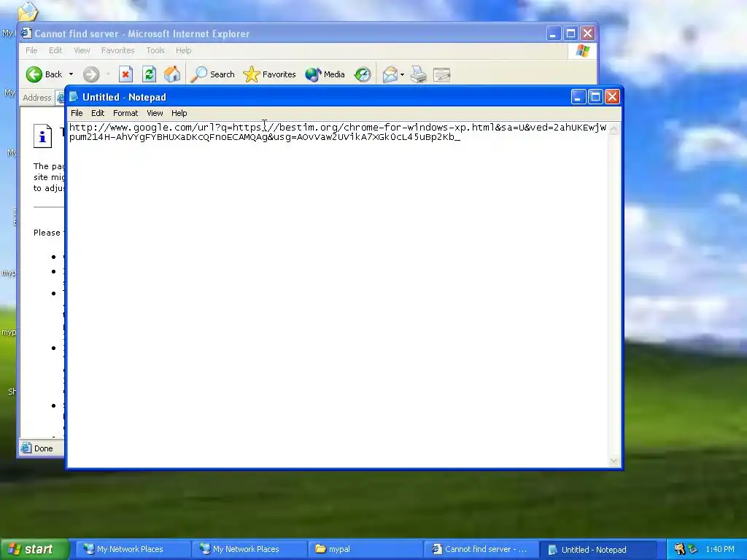Click the Done status text in Internet Explorer
This screenshot has width=747, height=560.
[x=43, y=448]
